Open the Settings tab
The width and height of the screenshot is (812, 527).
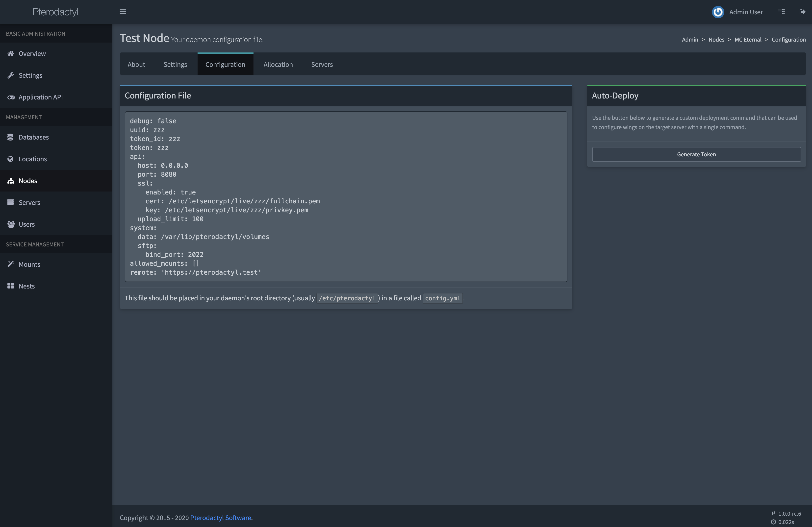175,64
